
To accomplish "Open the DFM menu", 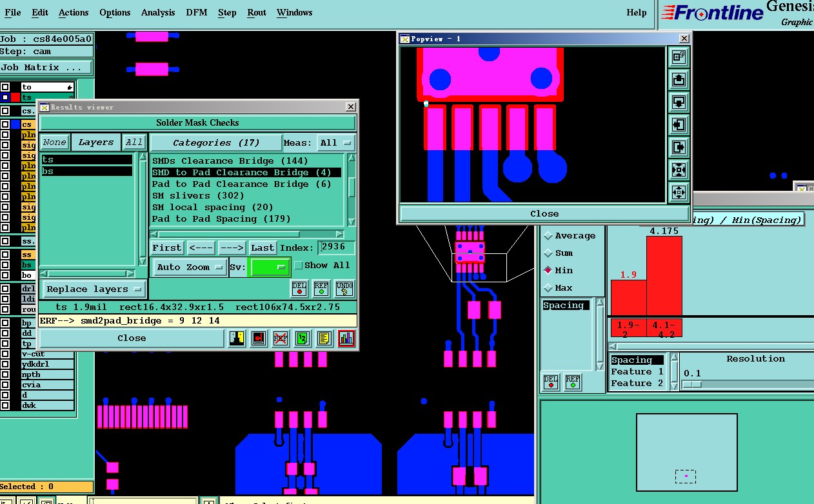I will click(197, 12).
